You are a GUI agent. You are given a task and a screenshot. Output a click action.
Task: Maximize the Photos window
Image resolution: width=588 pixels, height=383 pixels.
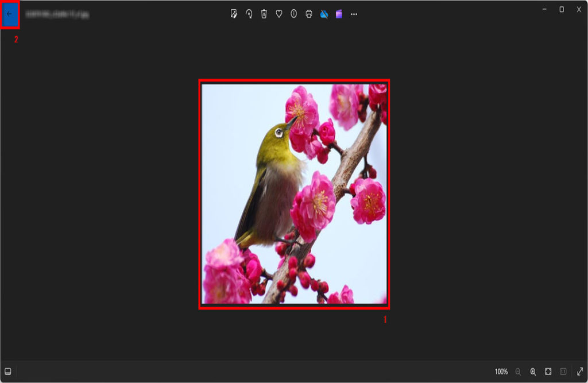[562, 9]
